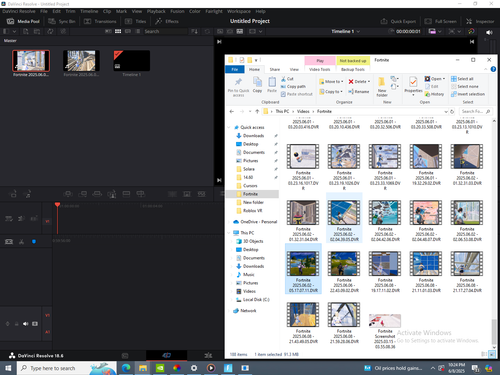Switch to the Share ribbon tab
The height and width of the screenshot is (375, 500).
tap(275, 69)
